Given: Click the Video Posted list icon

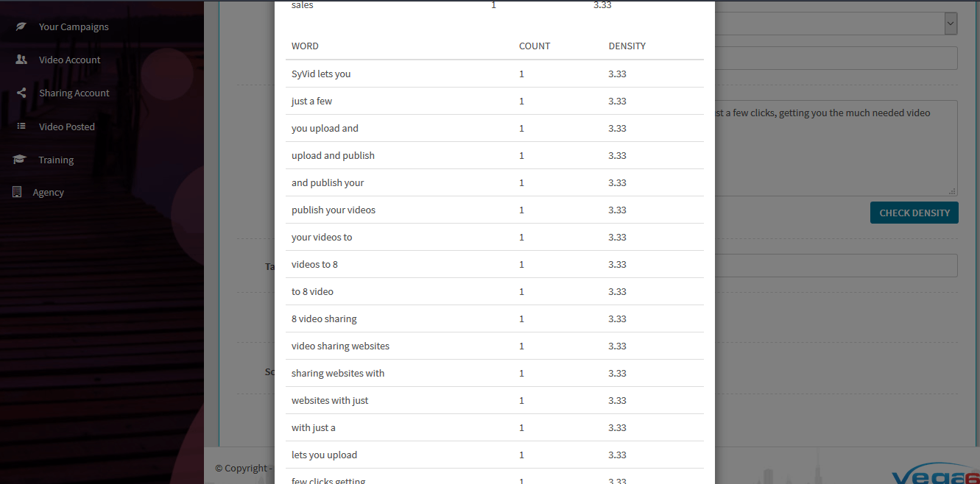Looking at the screenshot, I should click(x=20, y=126).
